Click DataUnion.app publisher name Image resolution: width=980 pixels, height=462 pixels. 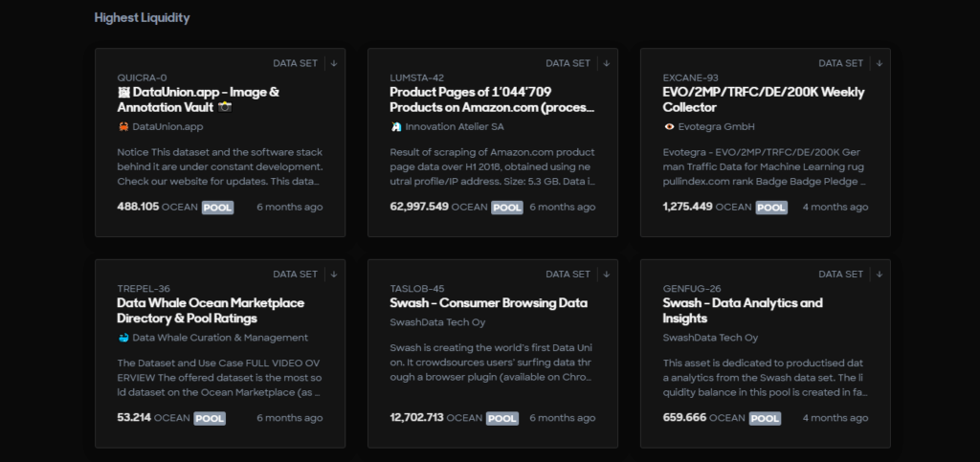click(167, 126)
